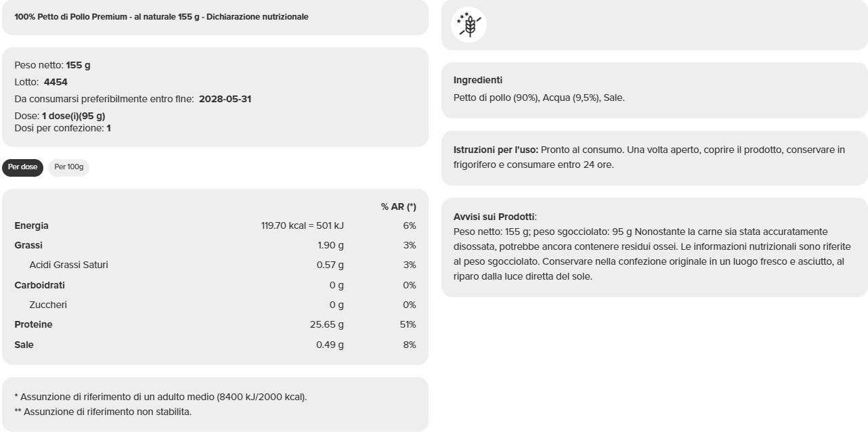
Task: Click the gluten-free wheat icon
Action: (468, 24)
